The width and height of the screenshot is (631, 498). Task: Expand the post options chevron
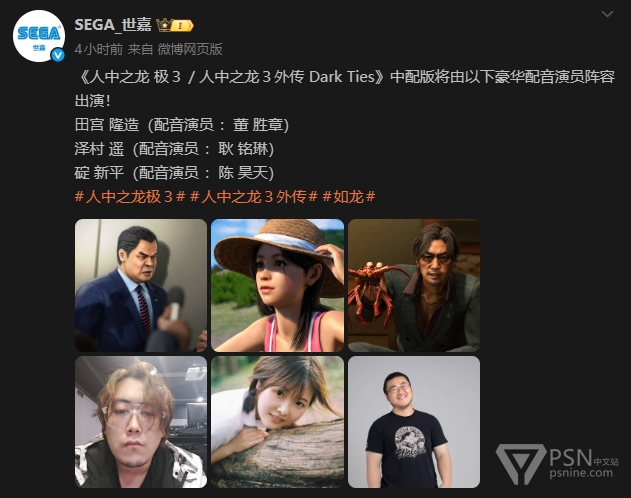pos(607,14)
